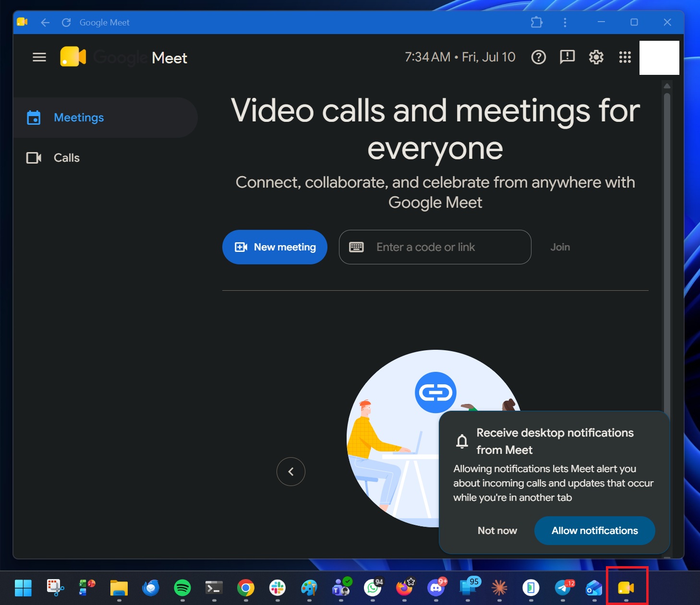Image resolution: width=700 pixels, height=605 pixels.
Task: Focus the Enter a code or link field
Action: (x=435, y=247)
